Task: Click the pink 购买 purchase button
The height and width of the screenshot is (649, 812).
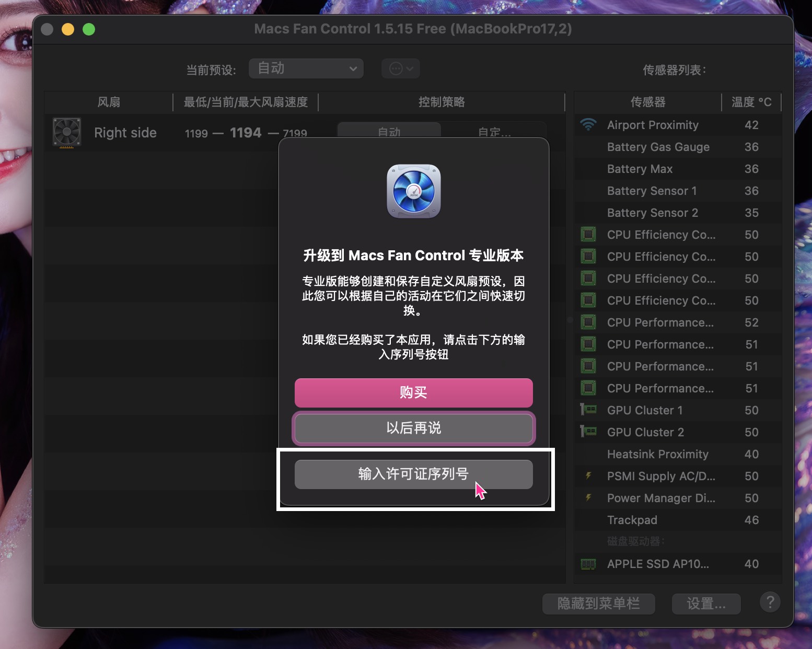Action: pos(413,393)
